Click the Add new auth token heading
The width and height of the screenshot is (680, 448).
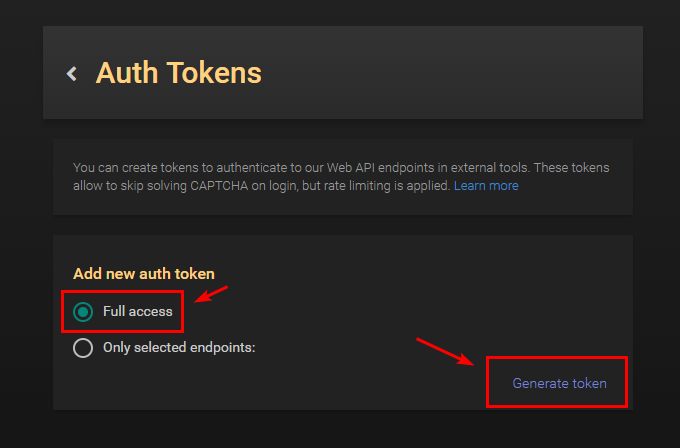(x=144, y=273)
